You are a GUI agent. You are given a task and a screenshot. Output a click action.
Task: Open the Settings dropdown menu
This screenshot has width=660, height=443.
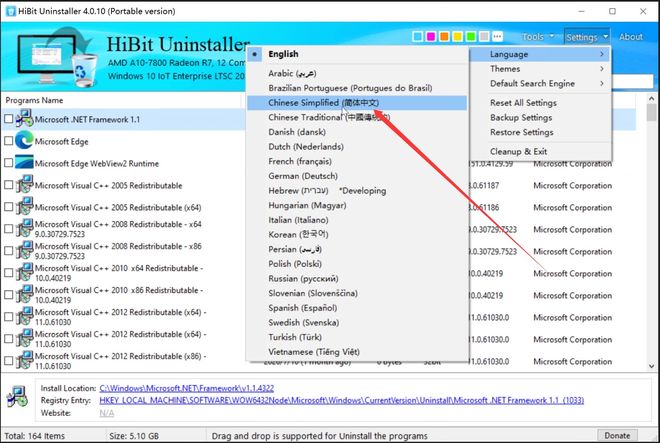(x=587, y=37)
